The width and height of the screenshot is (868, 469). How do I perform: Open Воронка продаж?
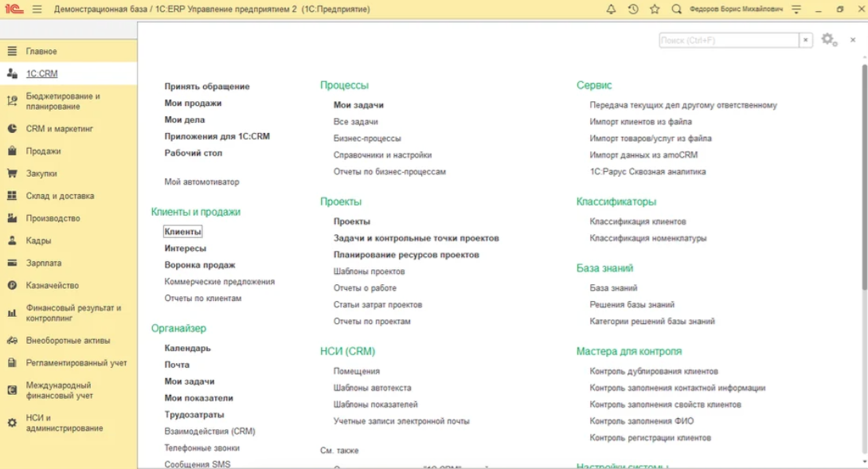click(x=200, y=264)
